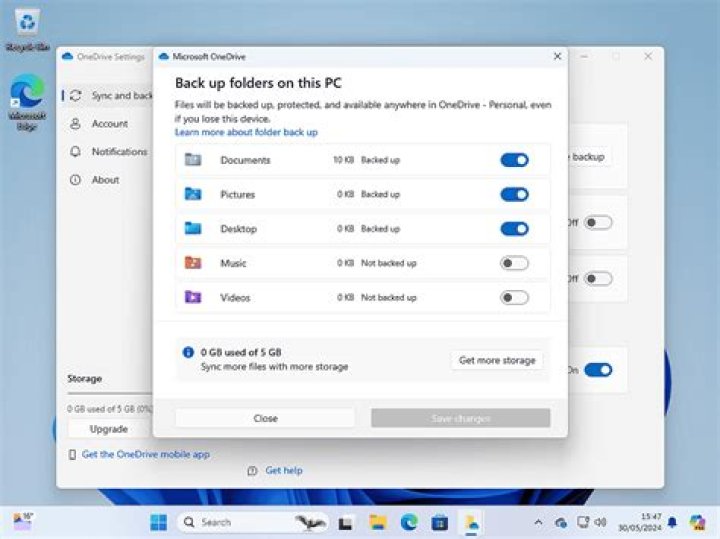Screen dimensions: 720x539
Task: Click the About info icon in sidebar
Action: (75, 180)
